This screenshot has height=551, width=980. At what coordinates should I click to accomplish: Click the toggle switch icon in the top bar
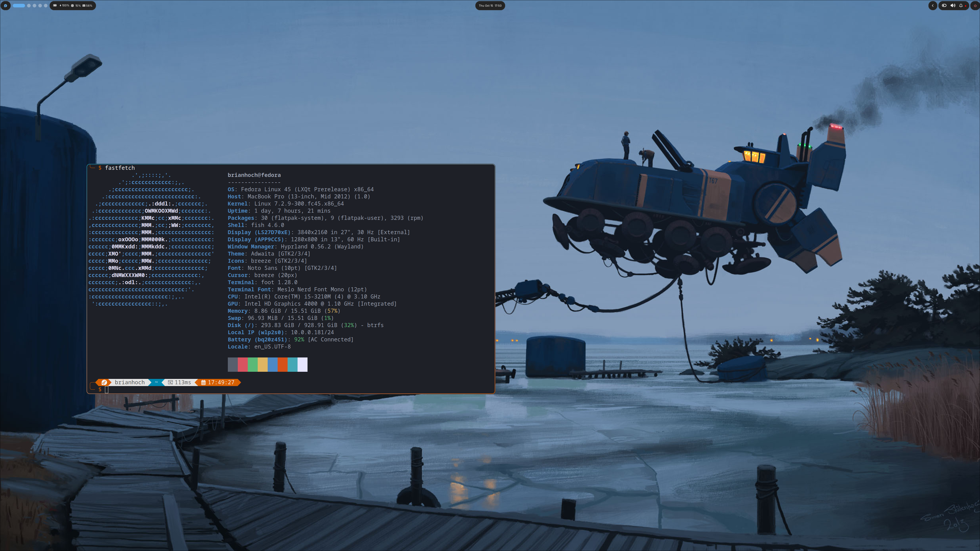(x=944, y=5)
